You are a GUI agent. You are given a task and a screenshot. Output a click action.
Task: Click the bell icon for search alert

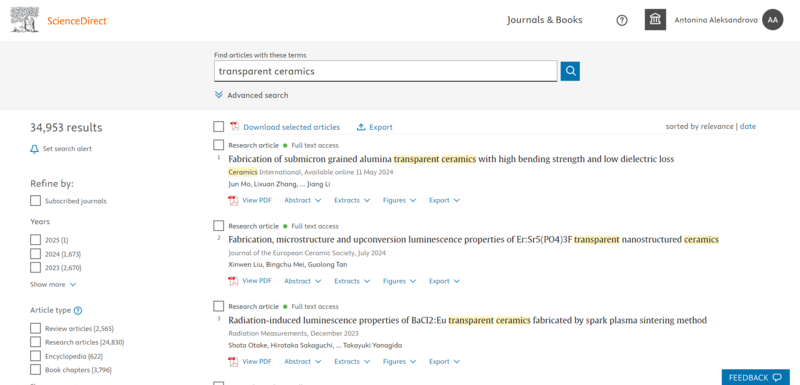click(34, 149)
